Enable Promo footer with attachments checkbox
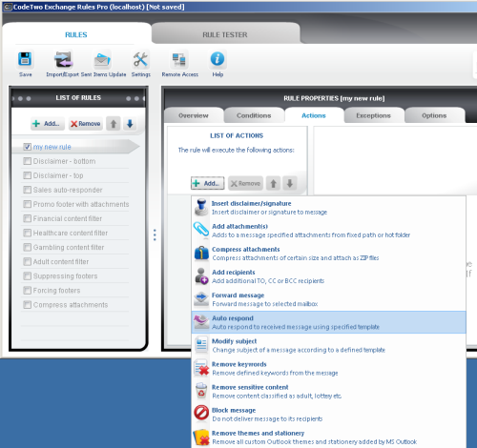Viewport: 477px width, 448px height. (x=27, y=204)
